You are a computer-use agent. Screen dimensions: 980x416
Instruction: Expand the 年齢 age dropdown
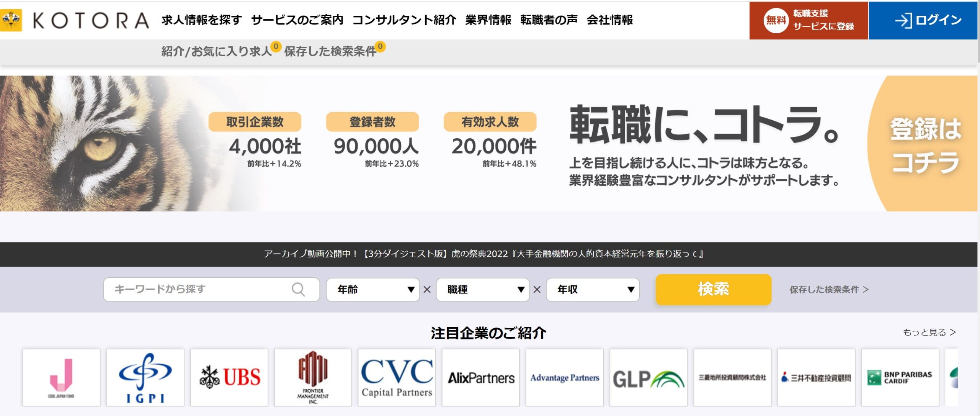coord(373,290)
